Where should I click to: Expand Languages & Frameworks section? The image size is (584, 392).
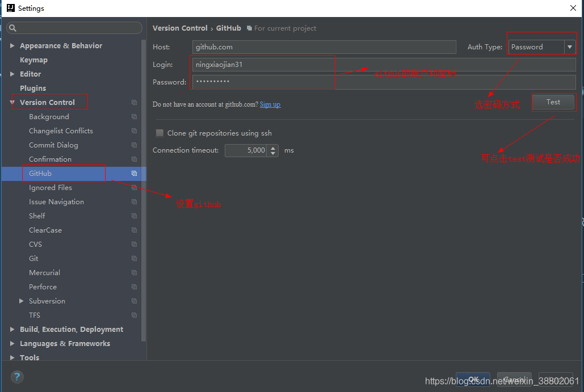(12, 343)
